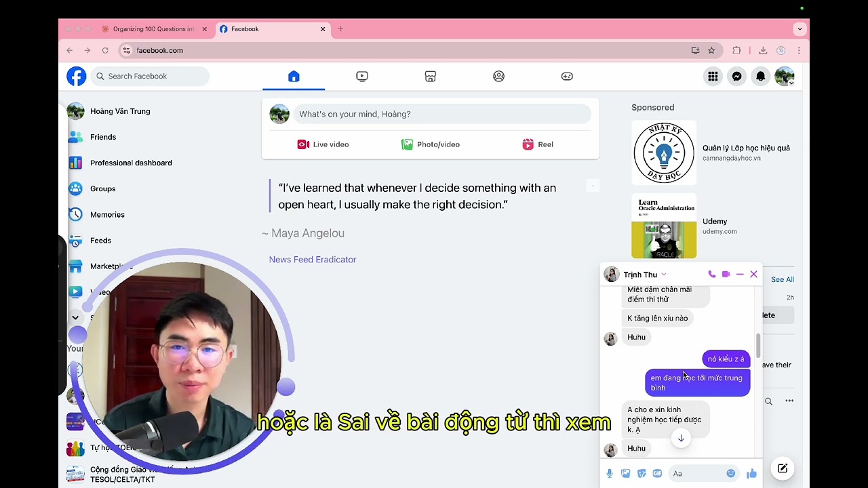Open the News Feed Eradicator link

pos(312,260)
